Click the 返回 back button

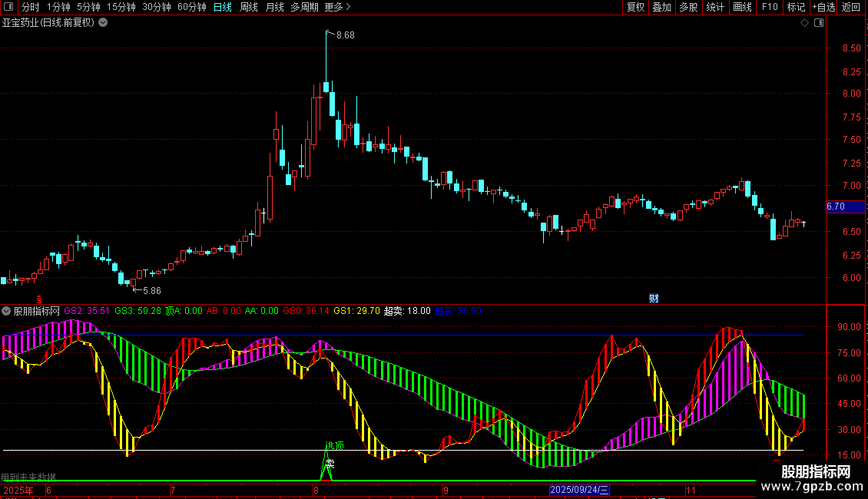point(851,8)
